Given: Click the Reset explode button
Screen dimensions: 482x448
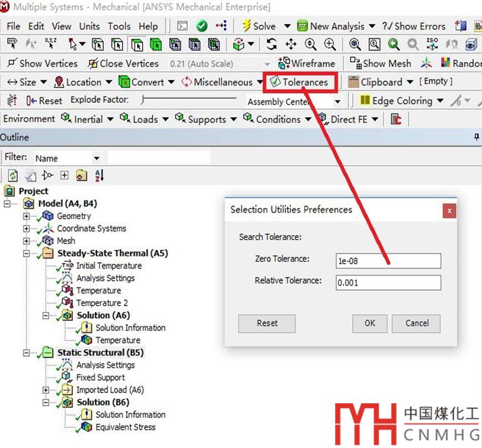Looking at the screenshot, I should coord(44,101).
